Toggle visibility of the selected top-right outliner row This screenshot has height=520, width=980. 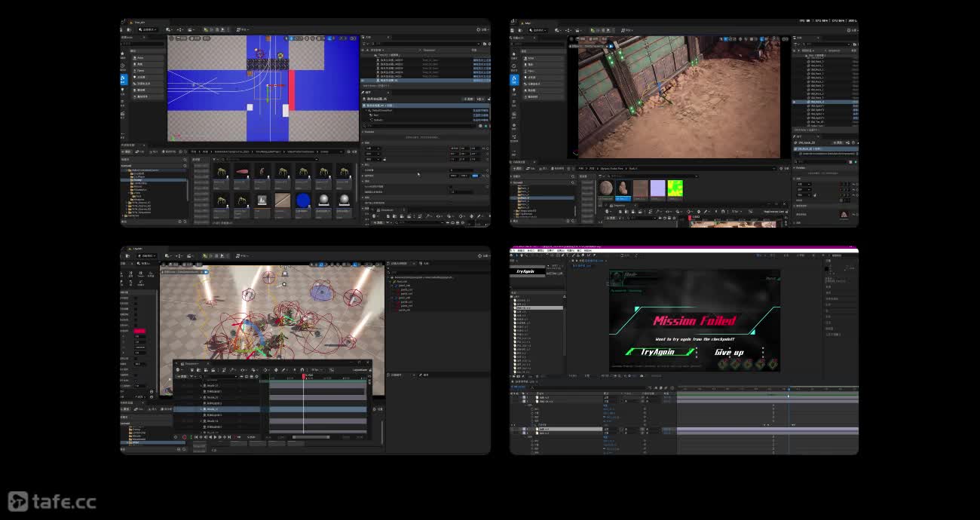[794, 101]
